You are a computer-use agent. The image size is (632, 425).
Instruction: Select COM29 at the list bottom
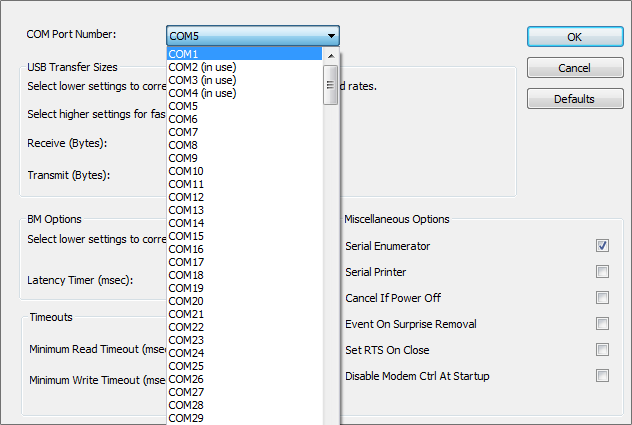[245, 417]
